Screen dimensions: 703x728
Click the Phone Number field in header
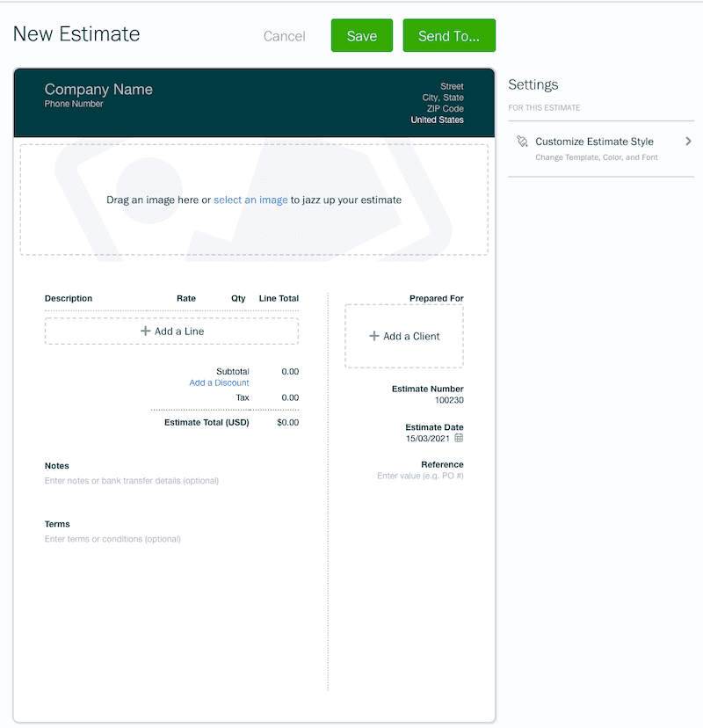click(x=74, y=104)
